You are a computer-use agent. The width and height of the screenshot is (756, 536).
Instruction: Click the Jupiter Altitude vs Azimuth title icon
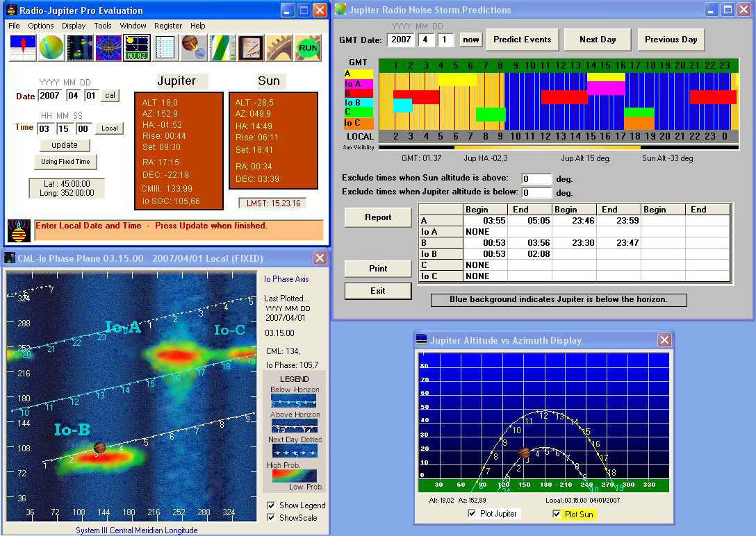click(x=421, y=340)
